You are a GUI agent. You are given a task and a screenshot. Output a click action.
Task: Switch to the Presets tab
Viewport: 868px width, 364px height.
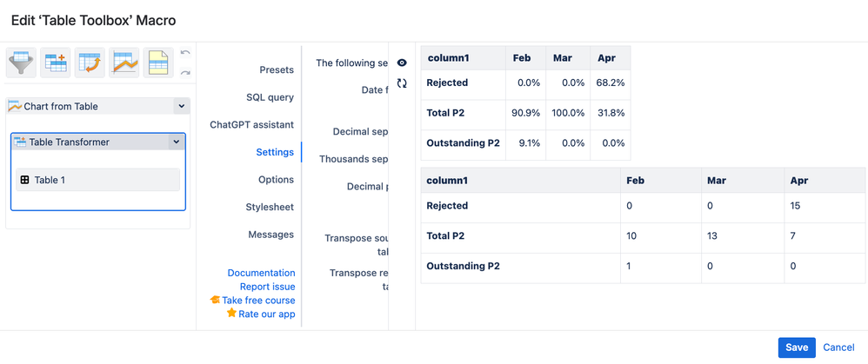pos(277,69)
